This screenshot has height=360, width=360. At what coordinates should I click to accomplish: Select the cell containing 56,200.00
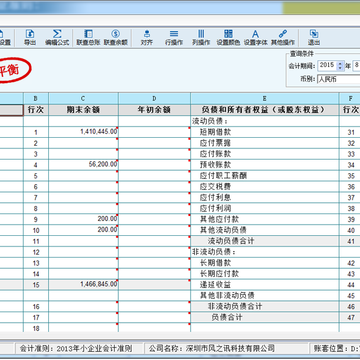(x=83, y=165)
